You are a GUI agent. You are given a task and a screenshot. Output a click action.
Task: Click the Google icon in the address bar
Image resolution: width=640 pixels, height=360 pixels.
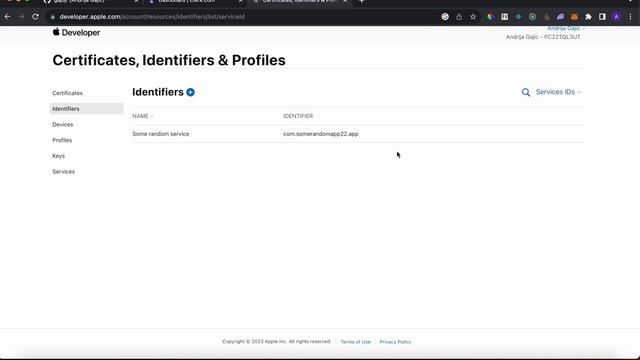pyautogui.click(x=445, y=17)
